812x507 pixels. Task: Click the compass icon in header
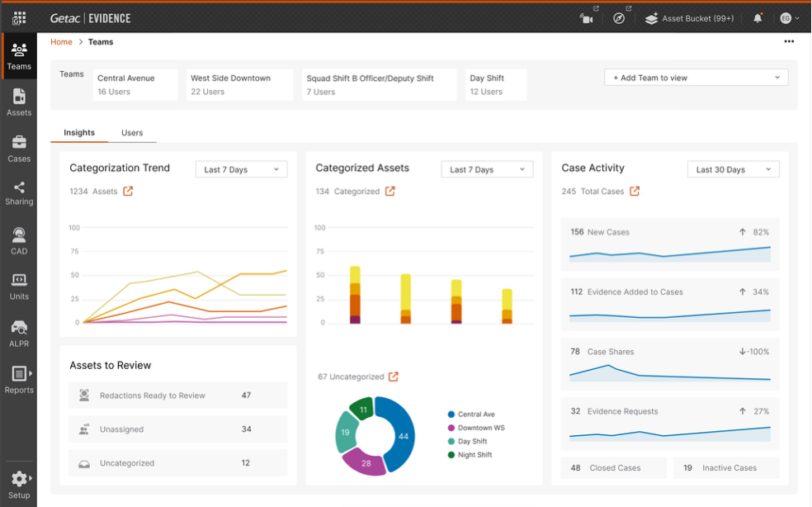pyautogui.click(x=619, y=18)
